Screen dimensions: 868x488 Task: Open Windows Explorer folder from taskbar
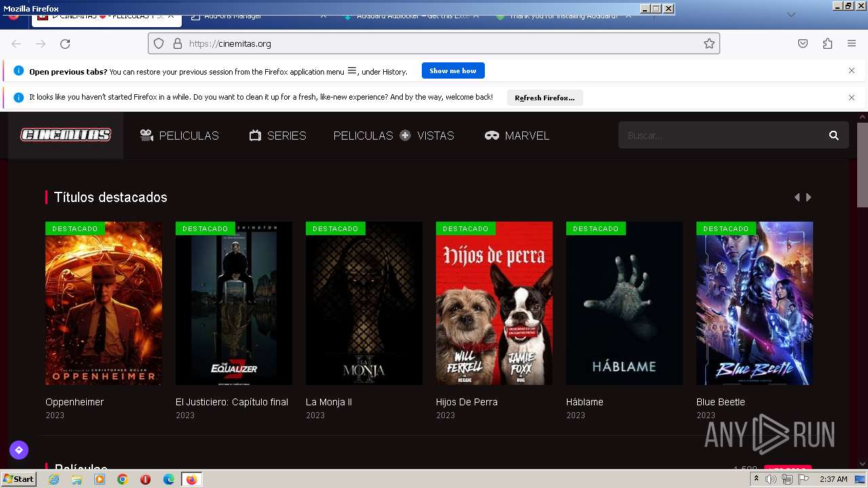click(x=77, y=479)
